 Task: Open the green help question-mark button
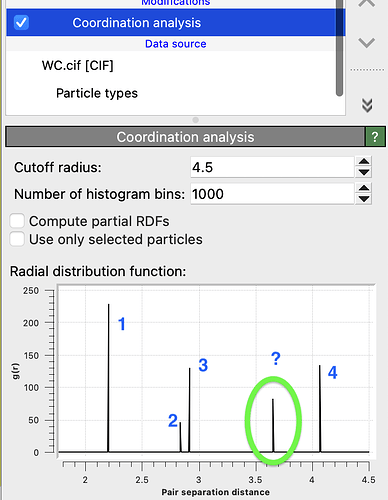(375, 137)
